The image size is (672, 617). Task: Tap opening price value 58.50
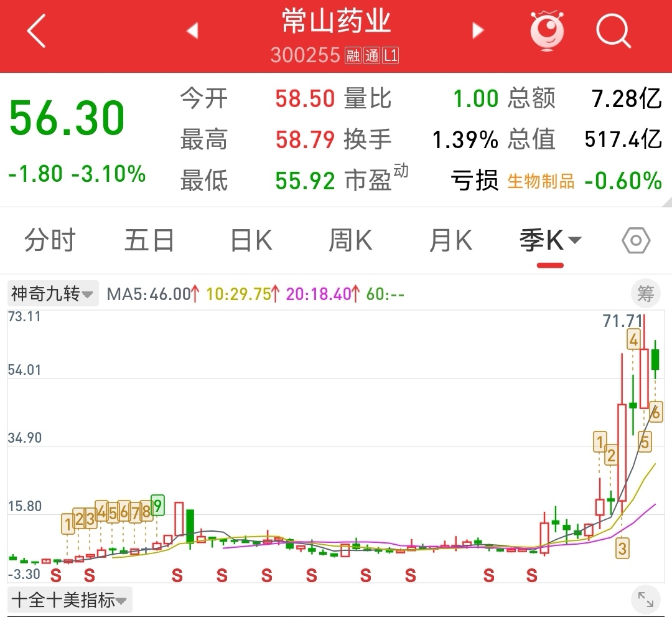[x=305, y=98]
